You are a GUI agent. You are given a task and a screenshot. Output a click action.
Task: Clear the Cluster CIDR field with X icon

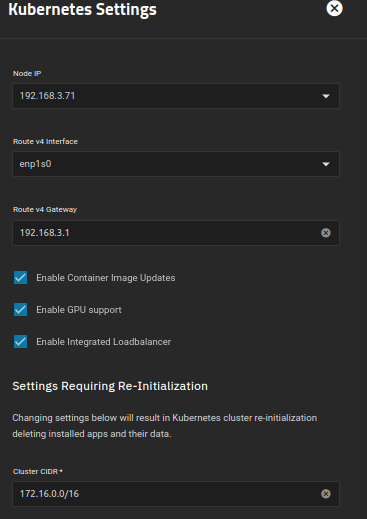326,494
